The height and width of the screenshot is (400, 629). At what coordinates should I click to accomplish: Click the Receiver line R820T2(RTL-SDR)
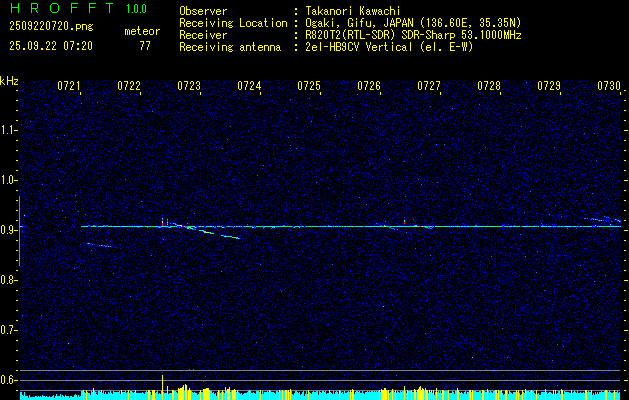point(351,35)
